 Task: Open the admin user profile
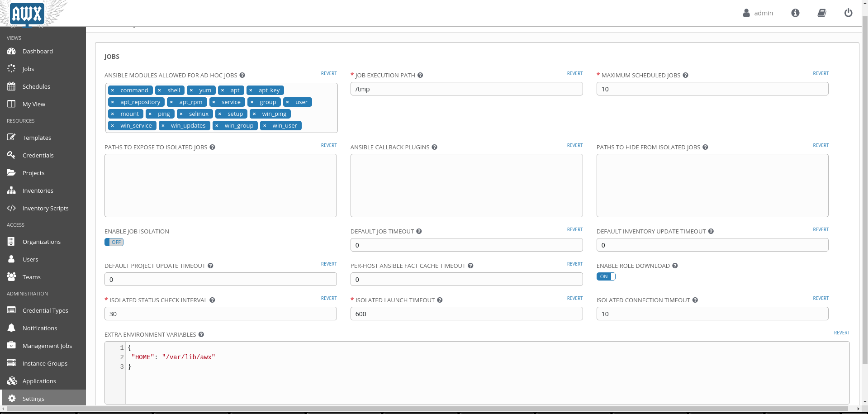758,13
